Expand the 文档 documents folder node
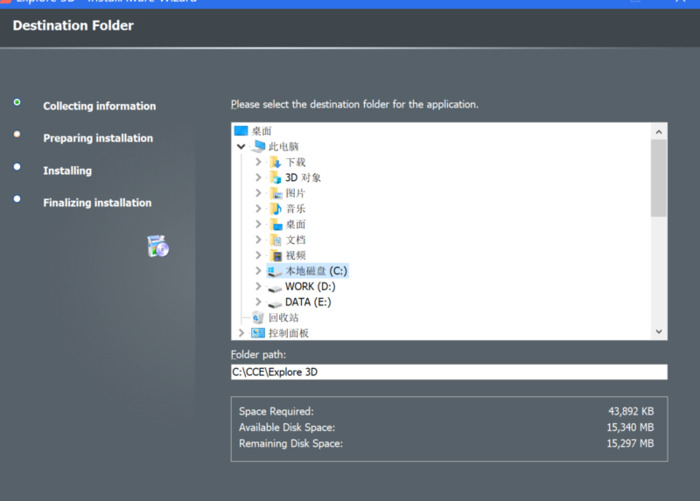The width and height of the screenshot is (700, 501). pyautogui.click(x=258, y=240)
